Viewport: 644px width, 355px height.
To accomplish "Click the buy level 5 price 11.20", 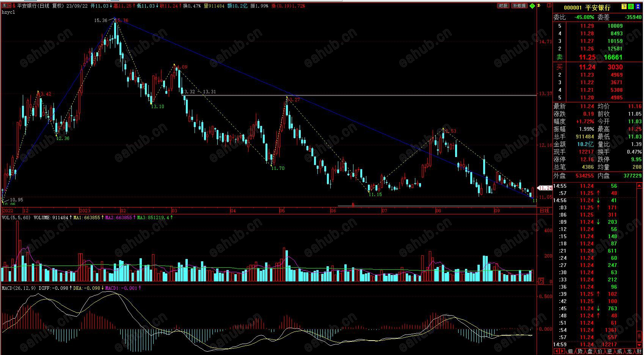I will 587,97.
